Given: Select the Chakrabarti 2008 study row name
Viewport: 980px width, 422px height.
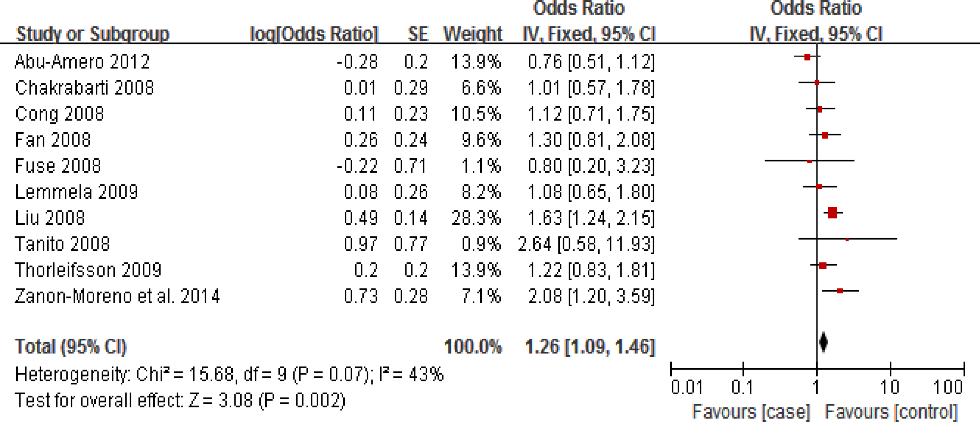Looking at the screenshot, I should click(x=85, y=88).
